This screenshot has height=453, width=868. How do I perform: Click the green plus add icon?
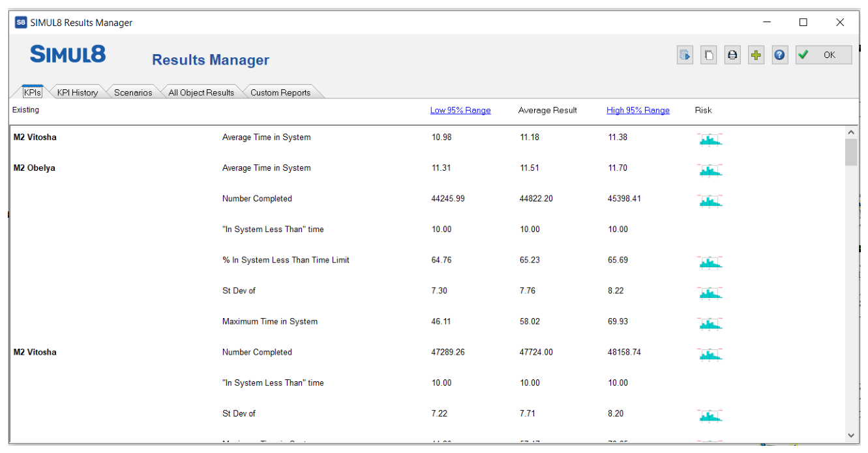coord(756,55)
